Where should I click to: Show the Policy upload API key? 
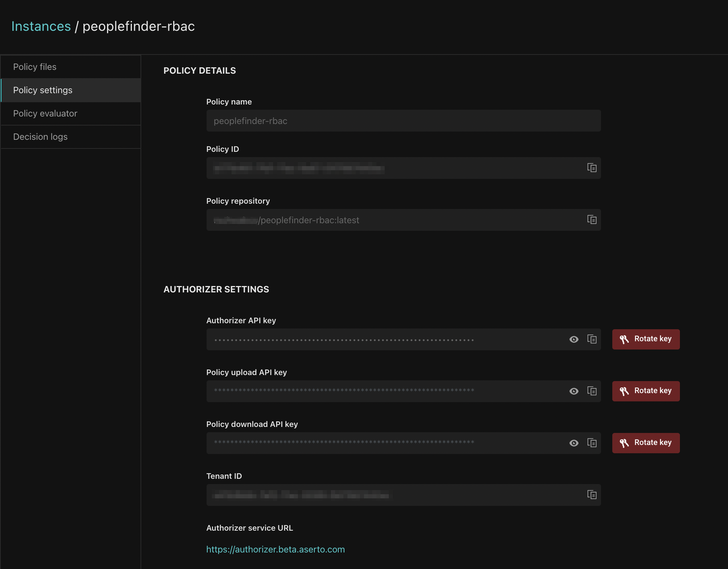[574, 391]
